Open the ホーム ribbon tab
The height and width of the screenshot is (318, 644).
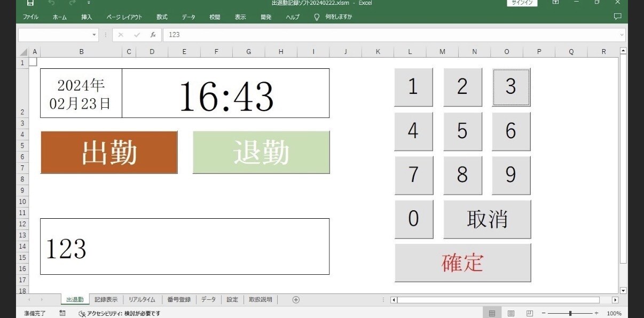[x=60, y=17]
